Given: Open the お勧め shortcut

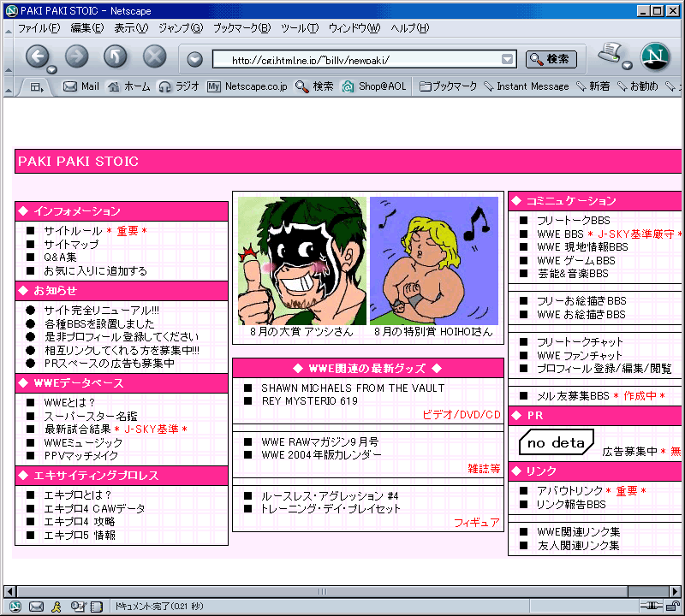Looking at the screenshot, I should [637, 86].
